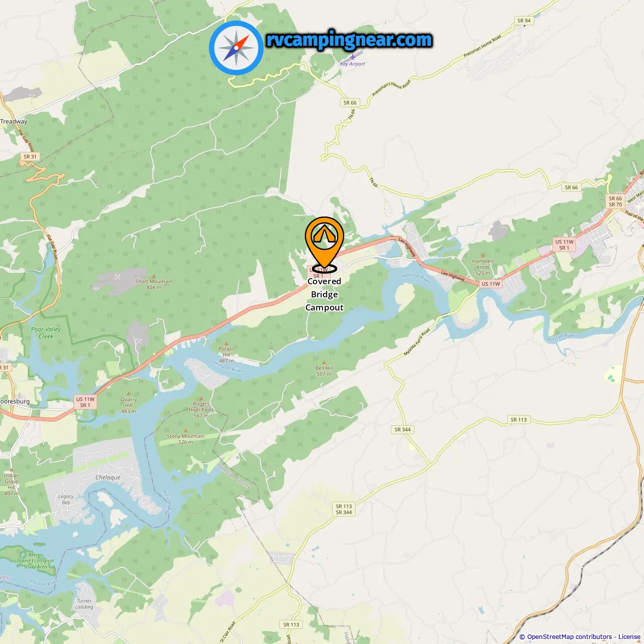Click the blue compass logo icon
This screenshot has height=644, width=644.
(236, 48)
